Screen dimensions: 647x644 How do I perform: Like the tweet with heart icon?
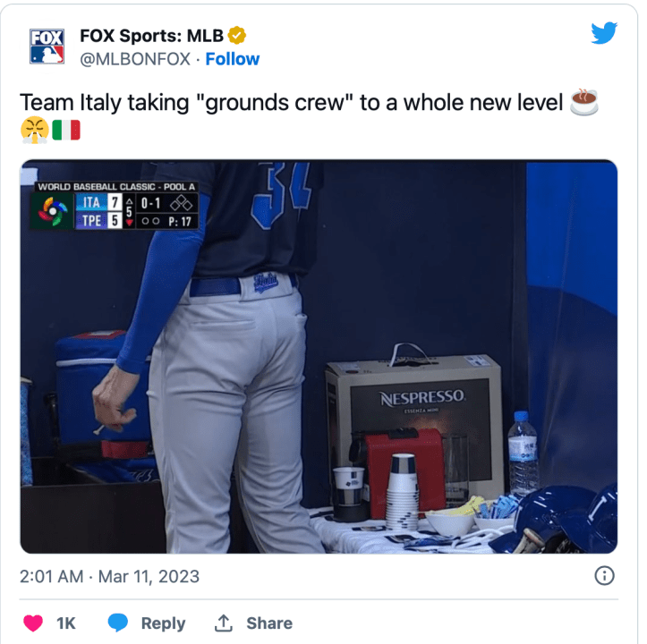(x=33, y=623)
